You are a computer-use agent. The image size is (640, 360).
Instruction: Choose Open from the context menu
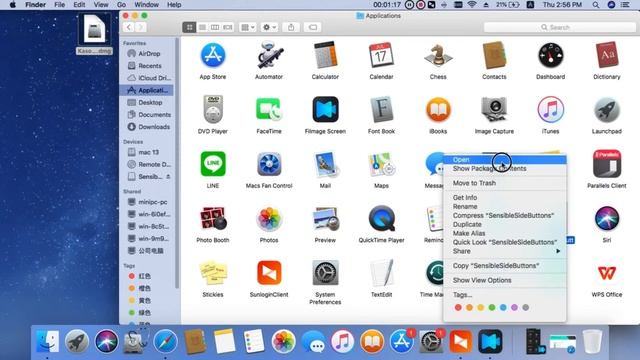505,160
